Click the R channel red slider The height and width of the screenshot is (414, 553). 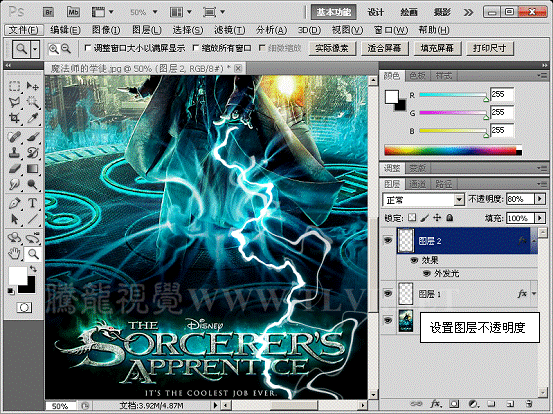(x=454, y=95)
